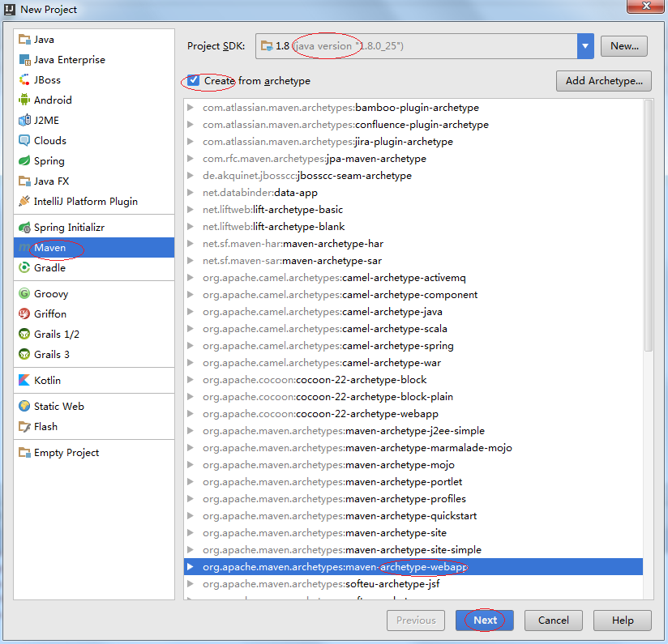Screen dimensions: 668x644
Task: Expand jira-plugin-archetype node
Action: (x=191, y=141)
